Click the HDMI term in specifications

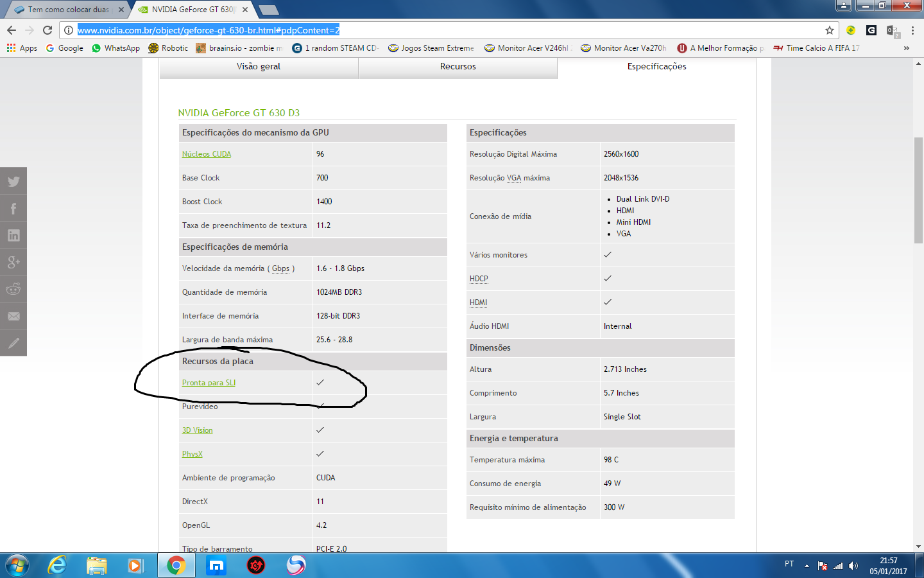478,302
